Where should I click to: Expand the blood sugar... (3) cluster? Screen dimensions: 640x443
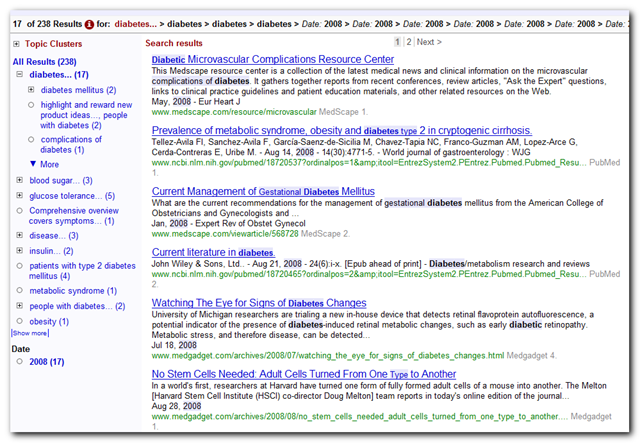point(19,180)
